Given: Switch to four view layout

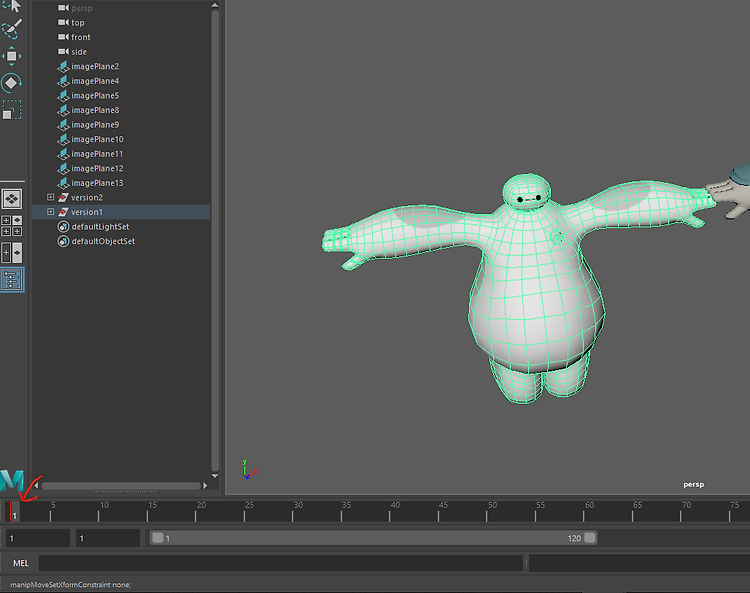Looking at the screenshot, I should [x=11, y=226].
